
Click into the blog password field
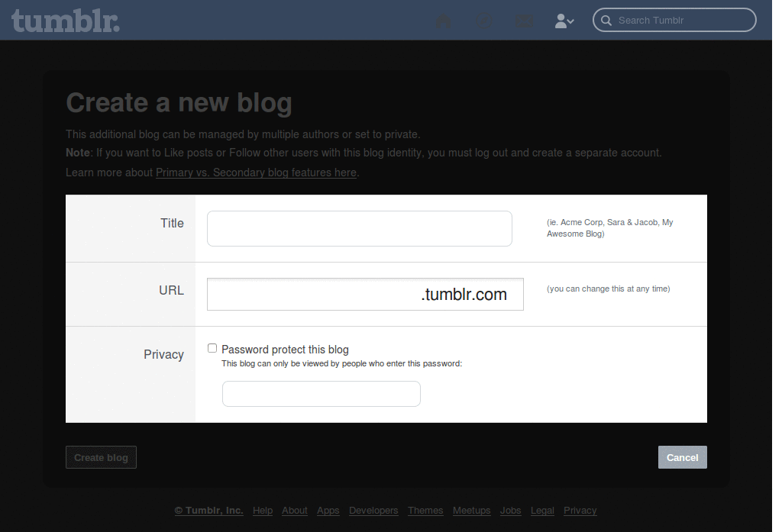point(322,394)
